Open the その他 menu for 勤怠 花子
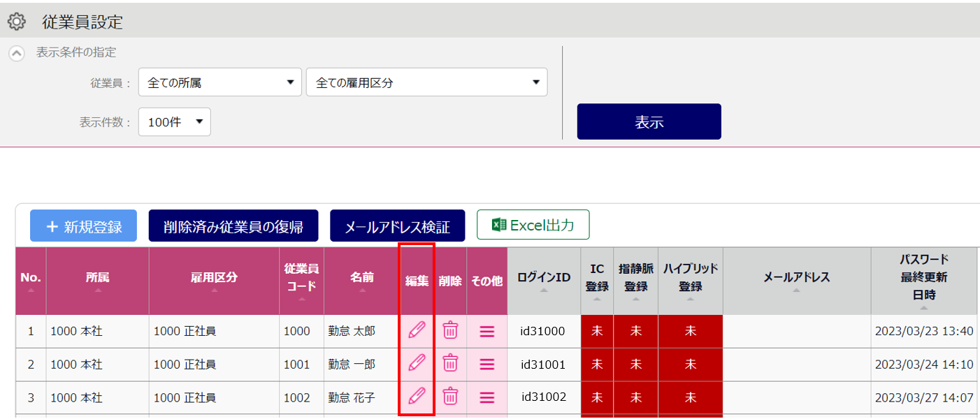This screenshot has height=419, width=980. 487,397
